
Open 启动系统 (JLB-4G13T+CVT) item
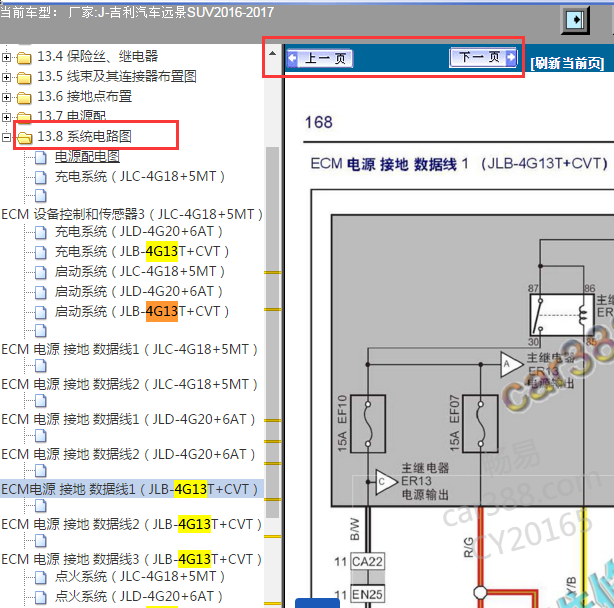[x=142, y=311]
